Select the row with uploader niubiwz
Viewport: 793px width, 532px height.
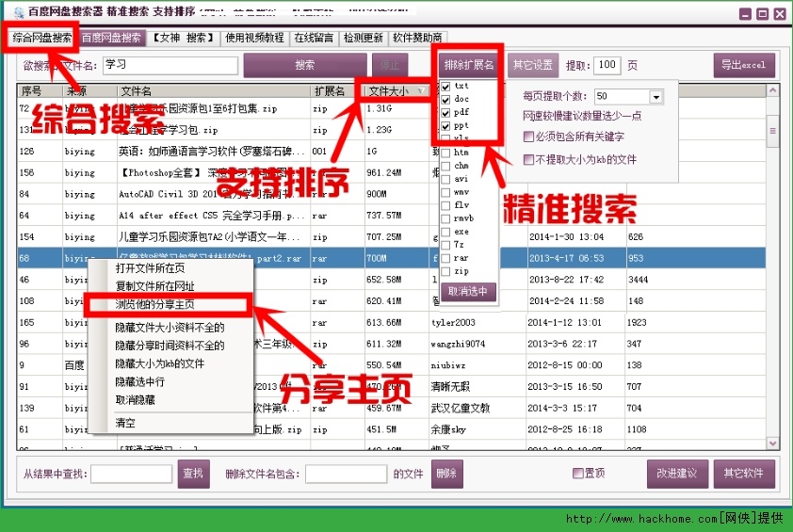[392, 365]
